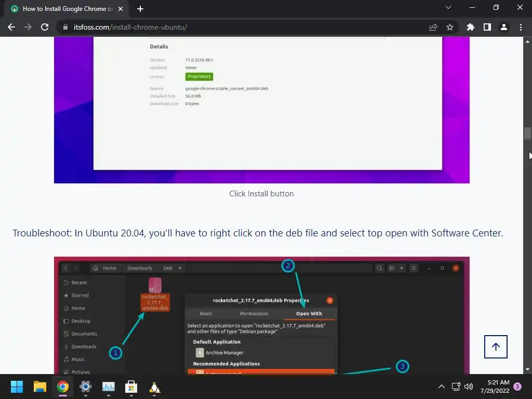Select the How to Install Google Chrome tab
The width and height of the screenshot is (532, 399).
coord(66,9)
